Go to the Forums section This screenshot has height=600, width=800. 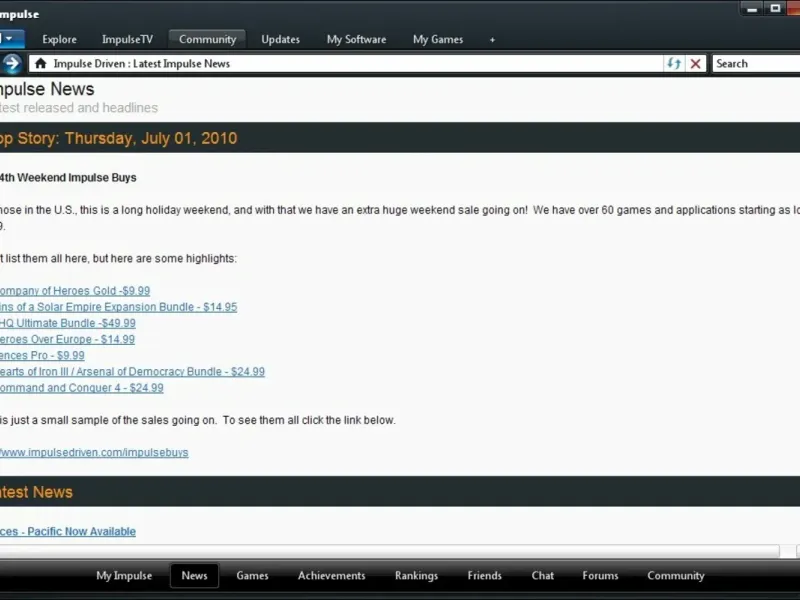(601, 576)
